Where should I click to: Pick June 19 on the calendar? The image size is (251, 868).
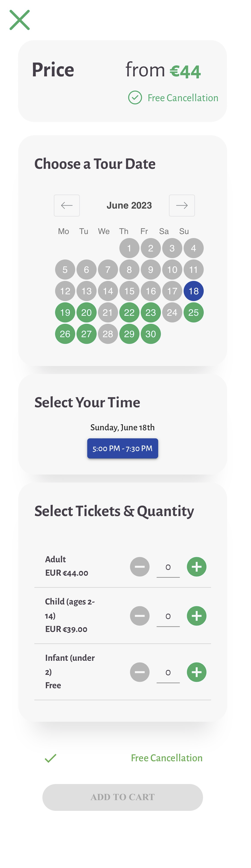pos(65,312)
